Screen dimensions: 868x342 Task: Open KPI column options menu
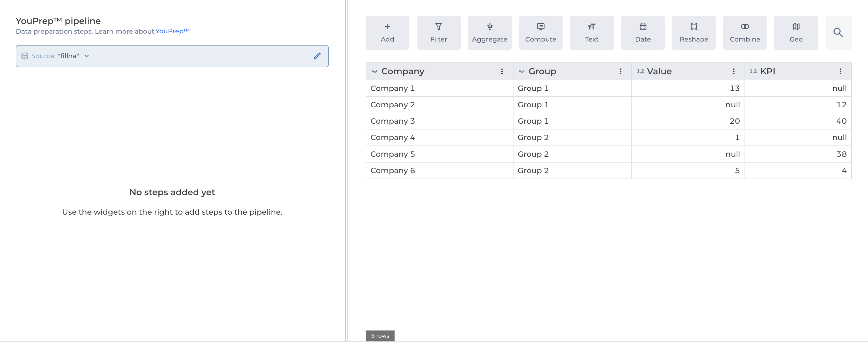(840, 72)
